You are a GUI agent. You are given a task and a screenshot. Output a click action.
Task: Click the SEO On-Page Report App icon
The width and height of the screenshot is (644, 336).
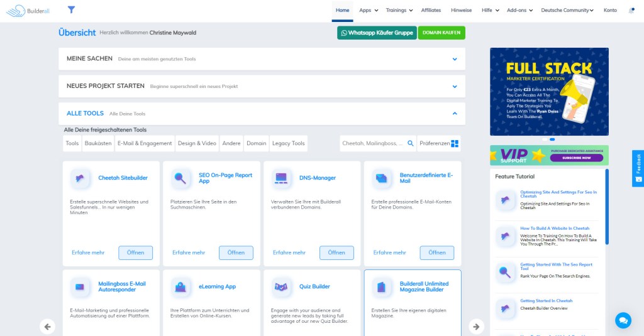click(182, 178)
